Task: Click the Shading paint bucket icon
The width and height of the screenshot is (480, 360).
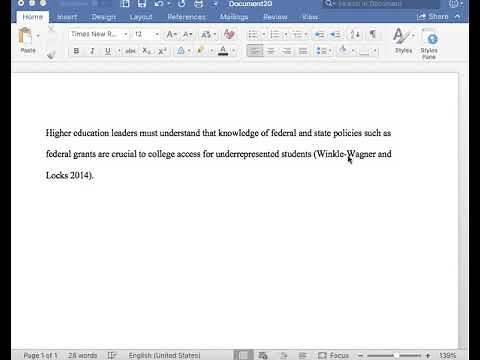Action: (343, 51)
